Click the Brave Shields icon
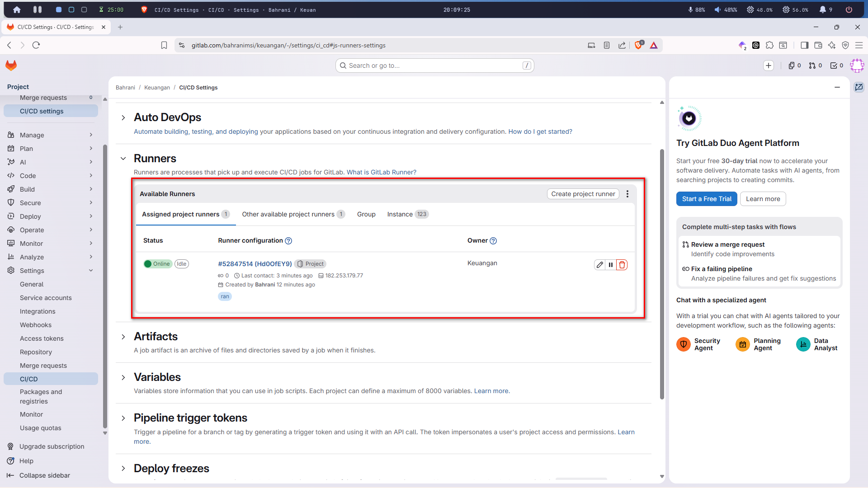 click(x=639, y=45)
